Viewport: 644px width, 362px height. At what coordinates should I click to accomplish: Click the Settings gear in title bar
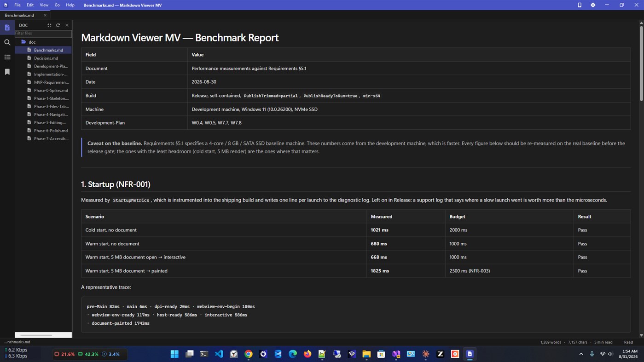point(593,5)
